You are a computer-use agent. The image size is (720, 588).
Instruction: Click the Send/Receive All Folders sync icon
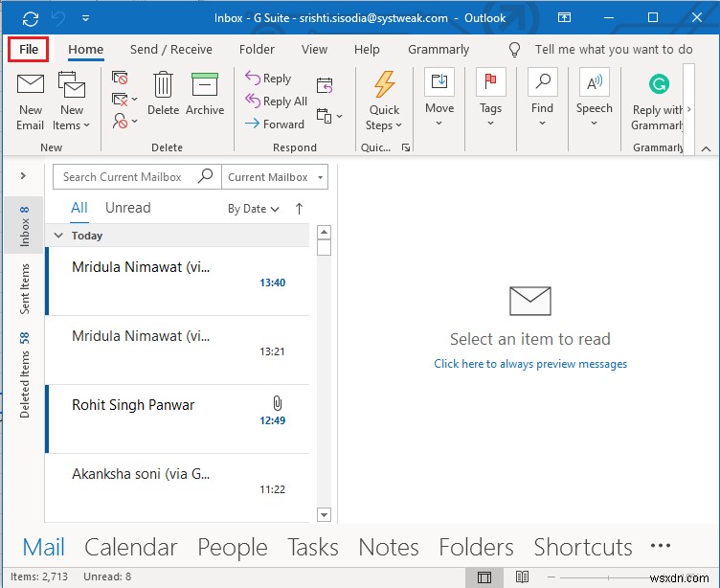(31, 19)
